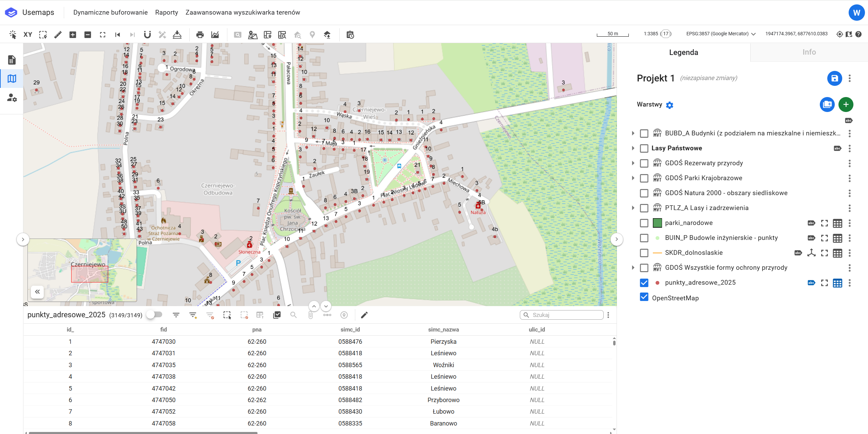The image size is (868, 434).
Task: Click the zoom in plus tool
Action: click(x=73, y=35)
